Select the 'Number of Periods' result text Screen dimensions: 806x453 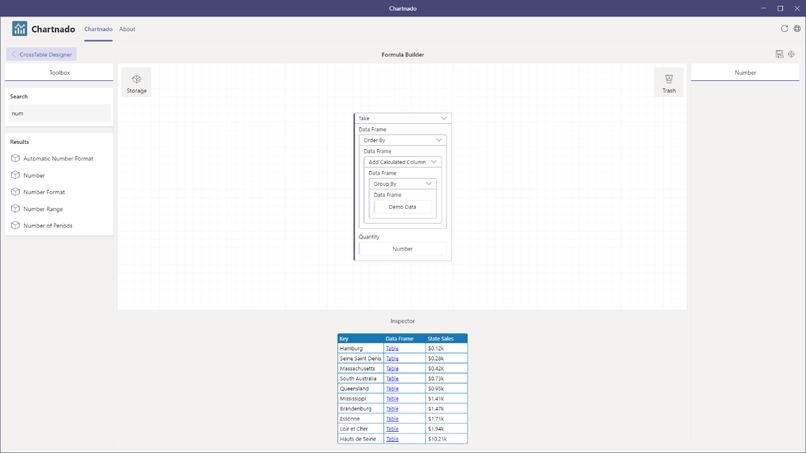(x=48, y=226)
